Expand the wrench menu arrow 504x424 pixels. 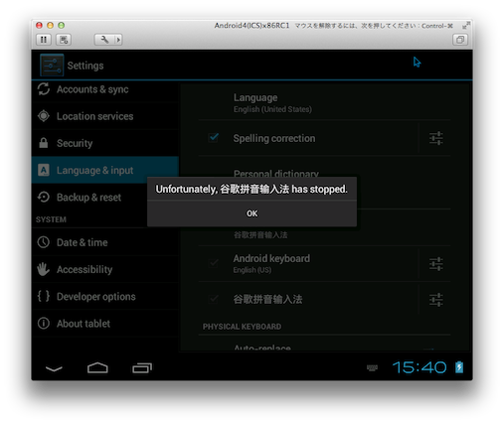[x=118, y=40]
